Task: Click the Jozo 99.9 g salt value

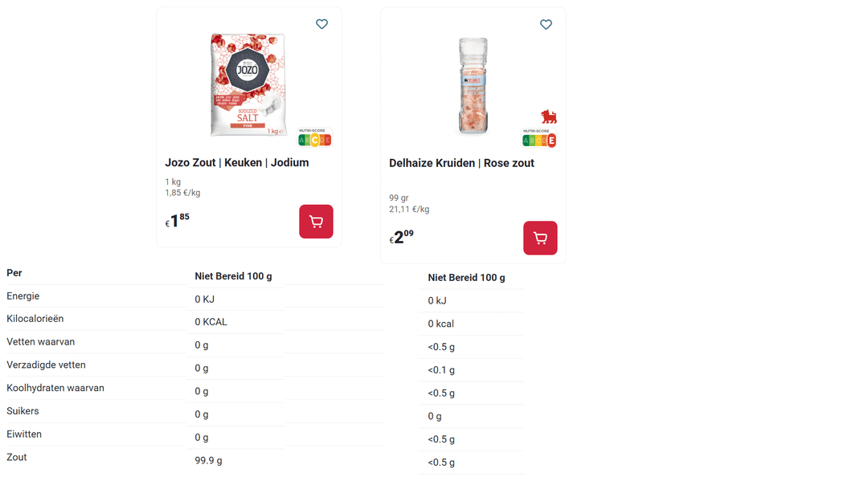Action: 208,461
